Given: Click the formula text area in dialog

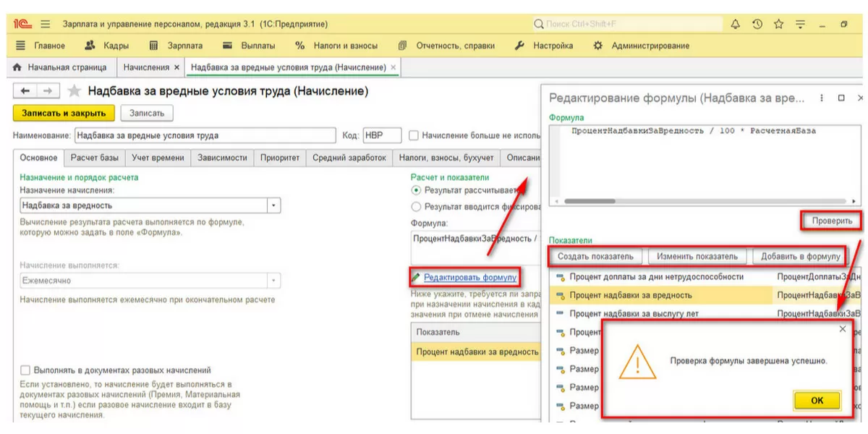Looking at the screenshot, I should click(x=705, y=159).
